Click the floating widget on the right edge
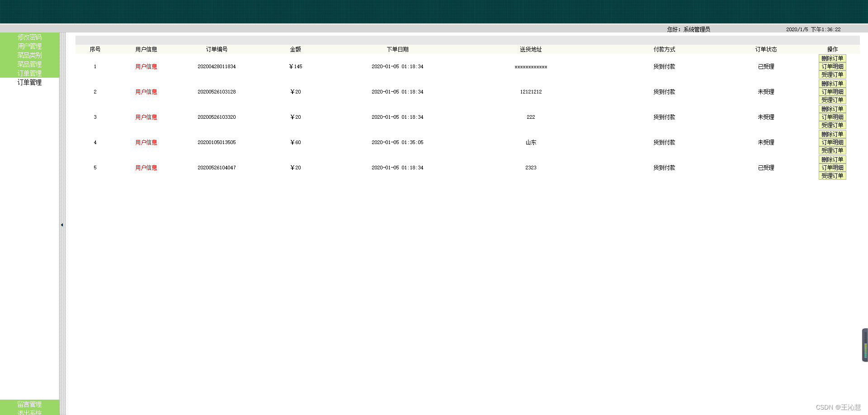This screenshot has height=415, width=868. (x=865, y=345)
